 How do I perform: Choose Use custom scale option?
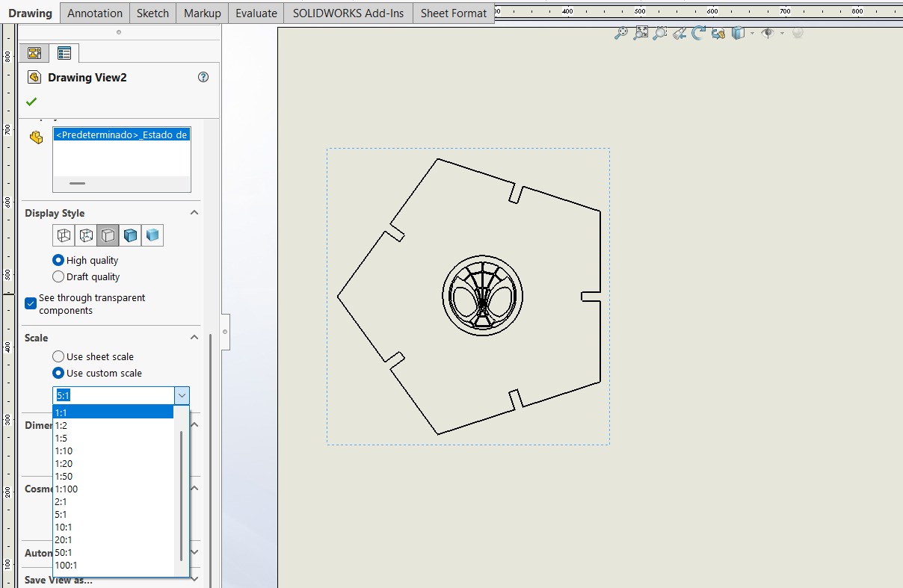tap(58, 373)
